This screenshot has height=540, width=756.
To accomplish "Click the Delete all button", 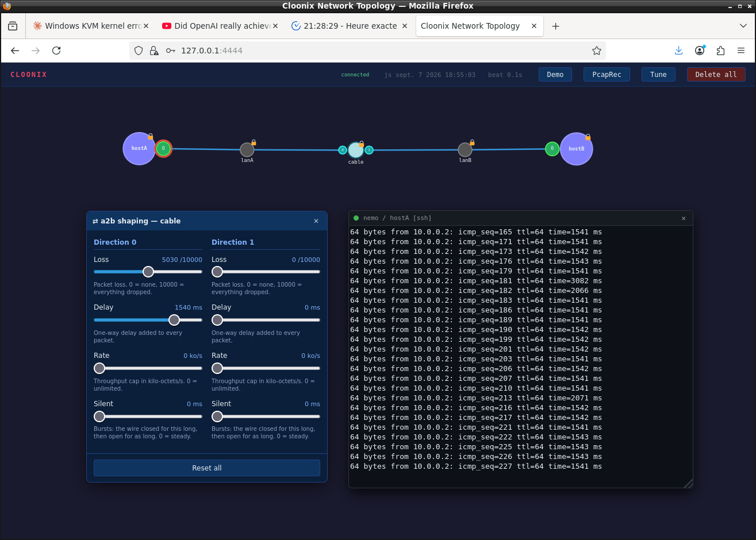I will click(716, 75).
